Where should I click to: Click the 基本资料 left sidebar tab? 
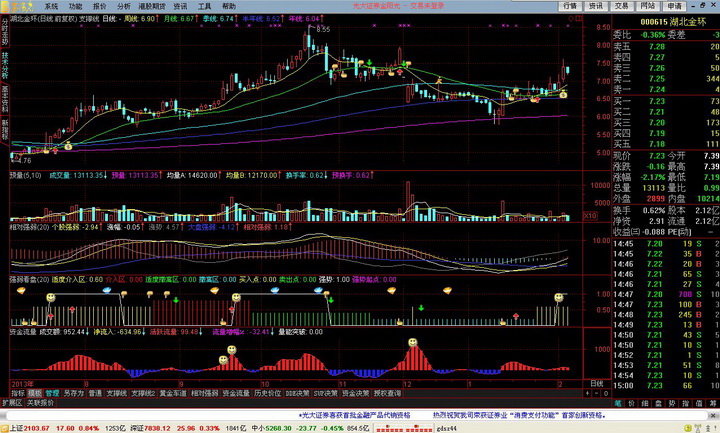(4, 100)
